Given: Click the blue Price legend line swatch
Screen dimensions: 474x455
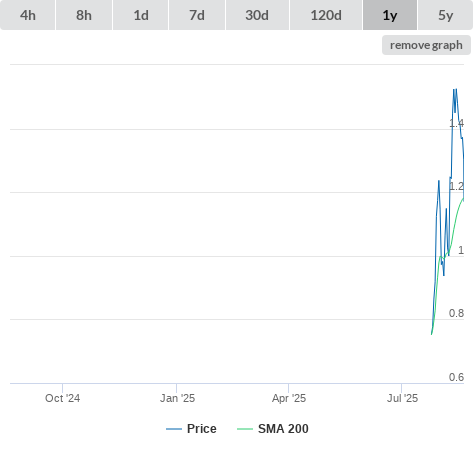Looking at the screenshot, I should point(174,429).
